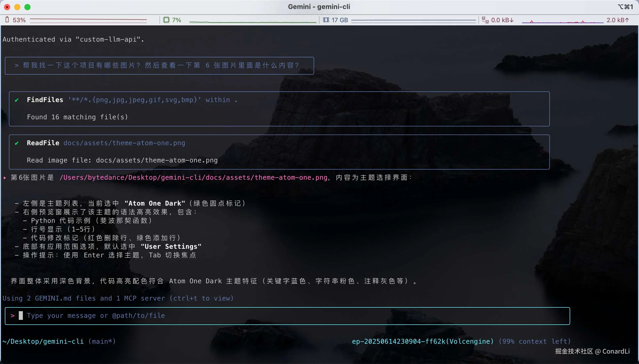Click the previous user prompt box
Screen dimensions: 639x364
click(x=159, y=65)
